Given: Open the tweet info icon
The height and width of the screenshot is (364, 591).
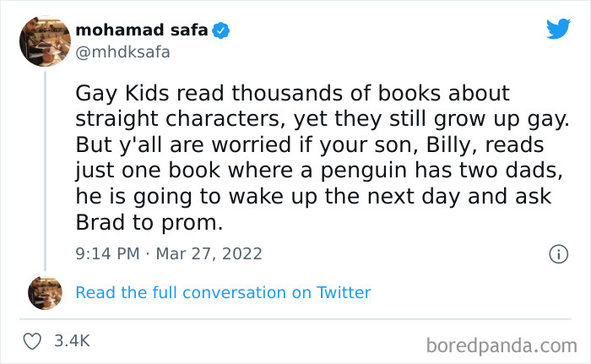Looking at the screenshot, I should pos(557,253).
